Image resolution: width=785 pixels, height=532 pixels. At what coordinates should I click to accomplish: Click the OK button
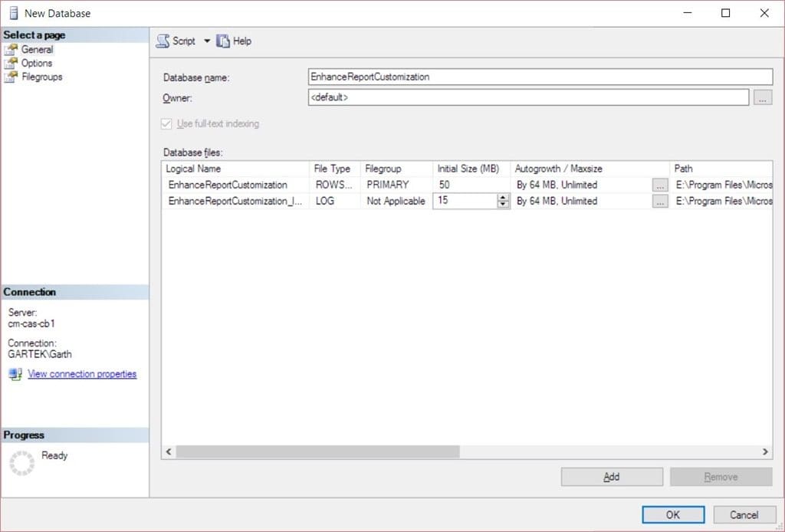[673, 514]
